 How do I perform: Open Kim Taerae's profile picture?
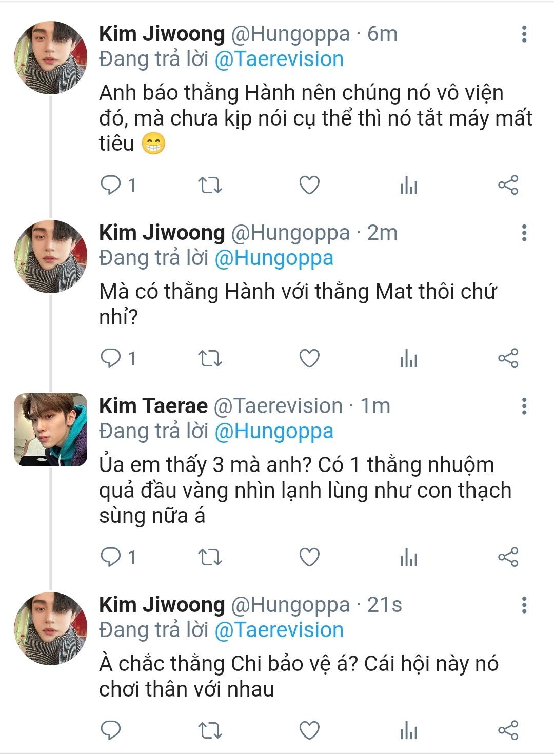(50, 430)
